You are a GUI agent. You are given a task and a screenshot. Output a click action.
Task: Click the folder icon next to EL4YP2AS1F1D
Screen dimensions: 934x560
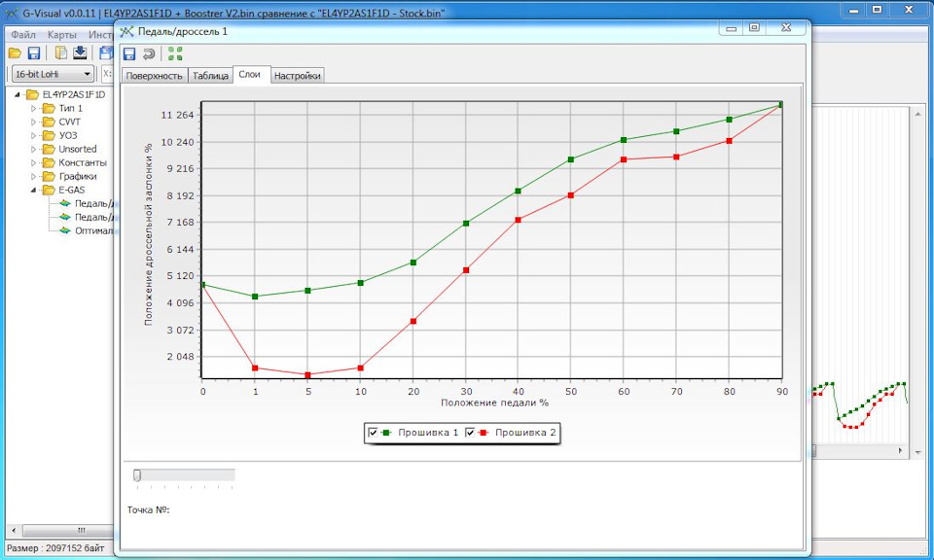click(33, 94)
